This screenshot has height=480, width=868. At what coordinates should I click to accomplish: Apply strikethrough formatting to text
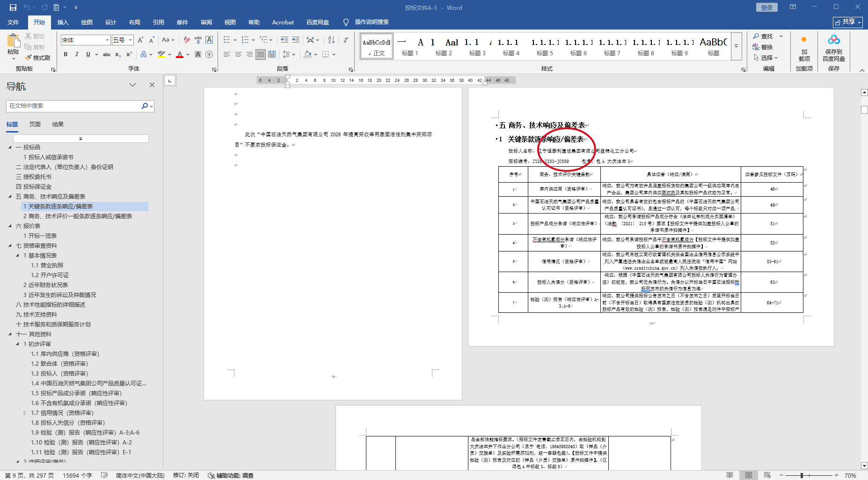coord(107,54)
